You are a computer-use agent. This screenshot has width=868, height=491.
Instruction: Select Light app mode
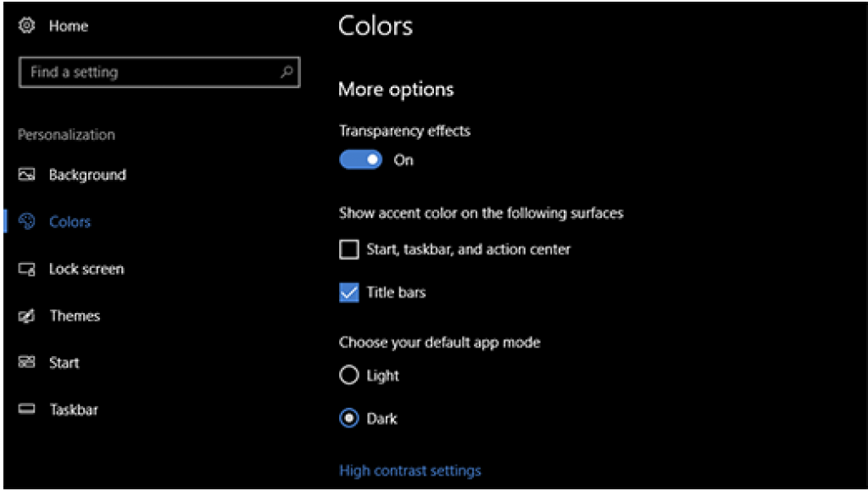(349, 376)
